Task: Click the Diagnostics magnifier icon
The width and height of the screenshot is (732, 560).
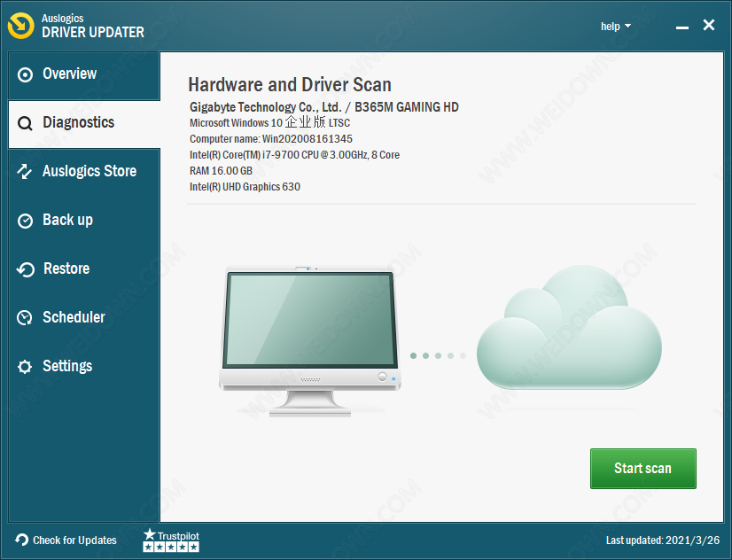Action: point(25,124)
